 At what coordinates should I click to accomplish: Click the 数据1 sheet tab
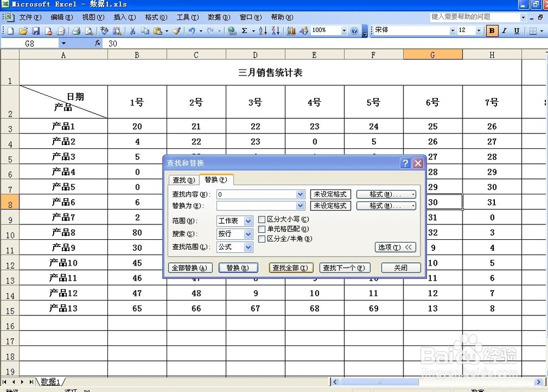[49, 382]
